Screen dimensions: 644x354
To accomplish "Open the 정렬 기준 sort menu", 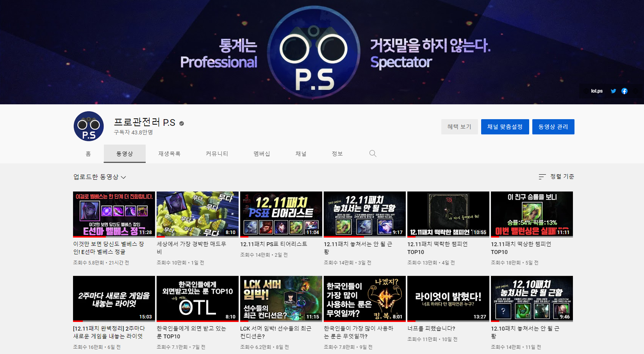I will [x=556, y=177].
